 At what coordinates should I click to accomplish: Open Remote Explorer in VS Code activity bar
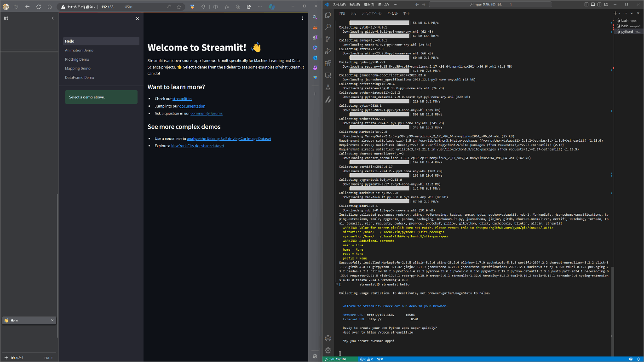click(328, 75)
